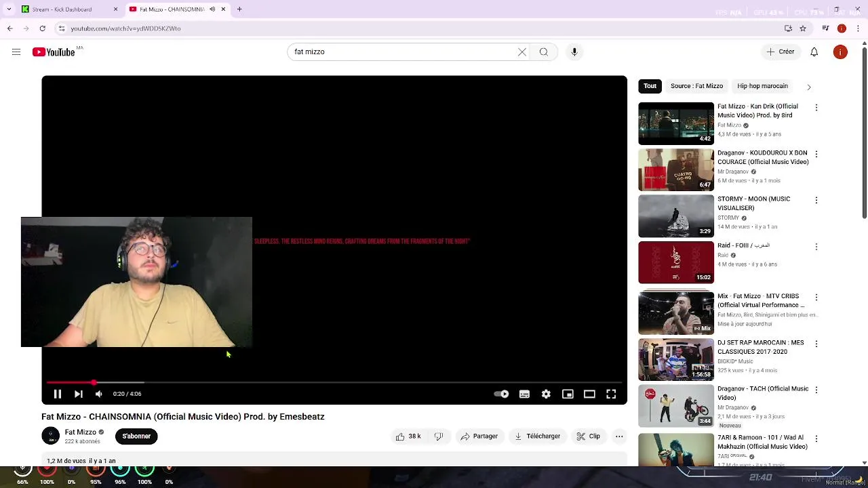The image size is (868, 488).
Task: Open the Fat Mizzo channel avatar
Action: pyautogui.click(x=50, y=436)
